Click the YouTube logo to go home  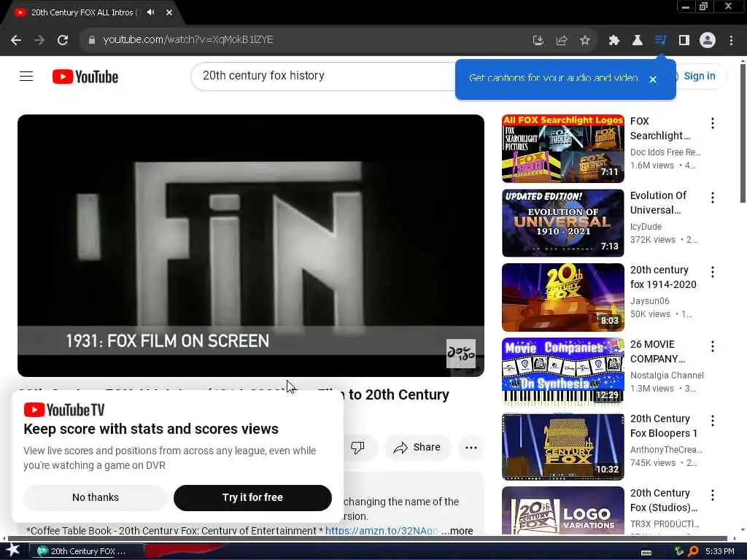coord(85,77)
